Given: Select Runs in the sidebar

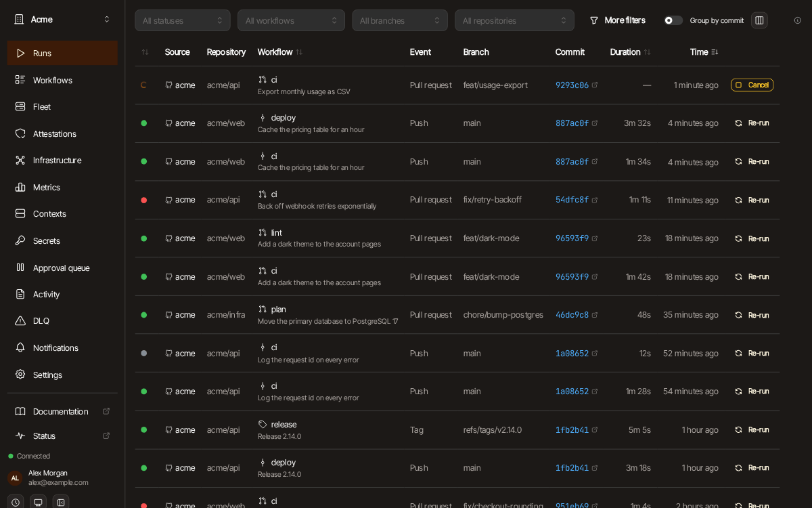Looking at the screenshot, I should [x=62, y=53].
